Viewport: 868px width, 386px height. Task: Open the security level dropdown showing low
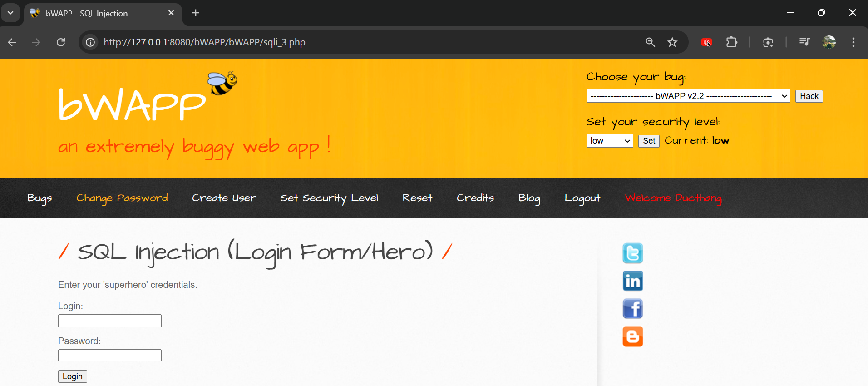coord(609,141)
